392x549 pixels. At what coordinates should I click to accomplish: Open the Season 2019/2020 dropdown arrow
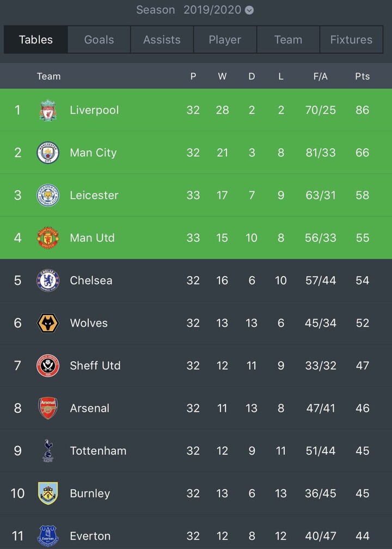(249, 10)
